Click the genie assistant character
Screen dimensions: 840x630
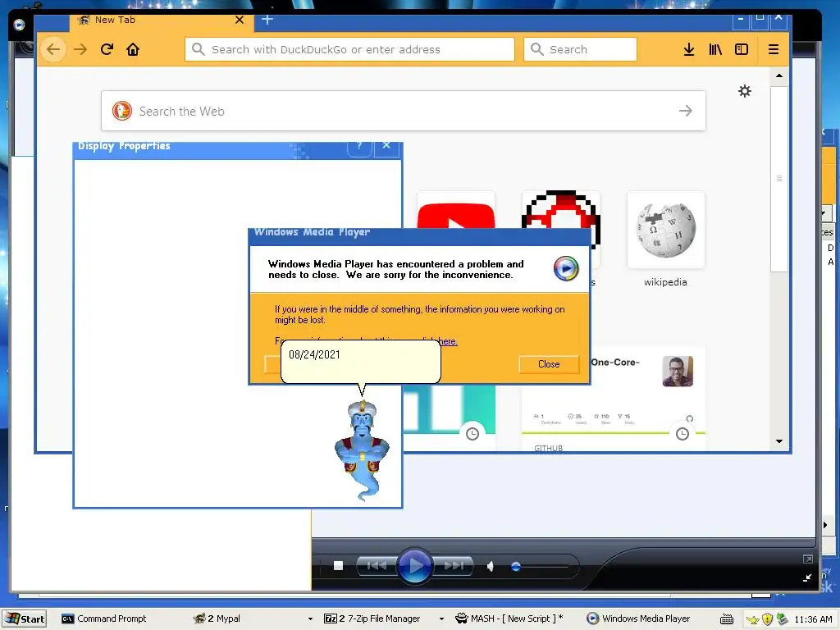coord(362,450)
